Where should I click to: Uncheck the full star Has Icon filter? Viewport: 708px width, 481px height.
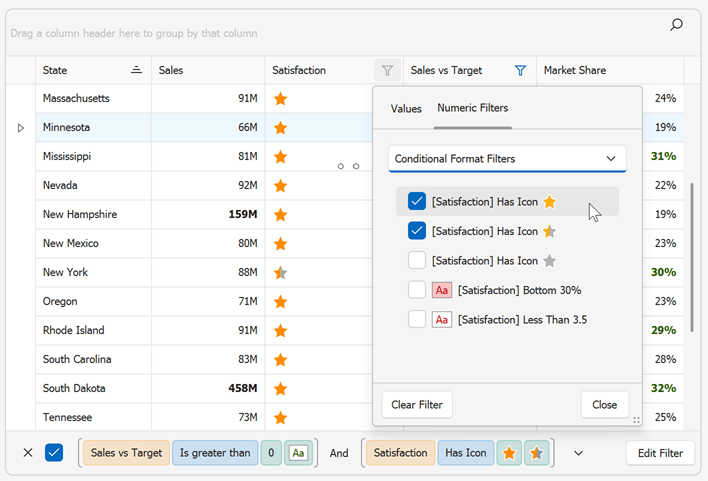click(x=417, y=202)
